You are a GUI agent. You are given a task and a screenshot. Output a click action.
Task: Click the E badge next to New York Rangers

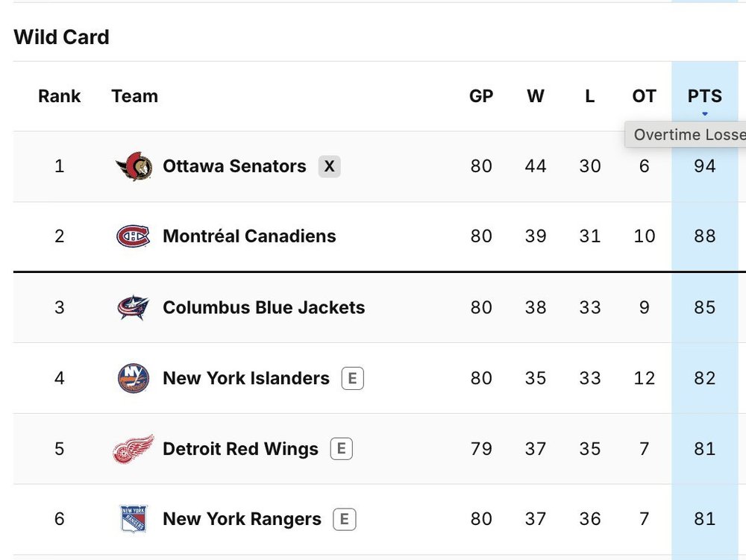345,519
